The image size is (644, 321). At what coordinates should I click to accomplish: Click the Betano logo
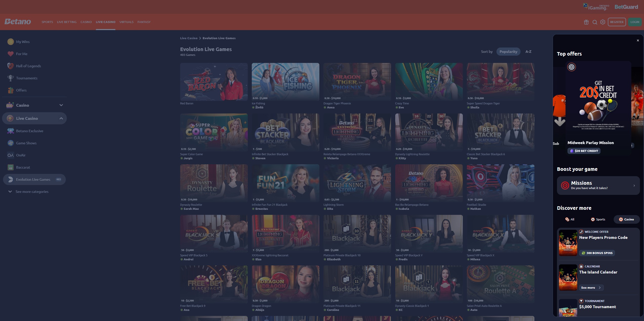point(18,22)
